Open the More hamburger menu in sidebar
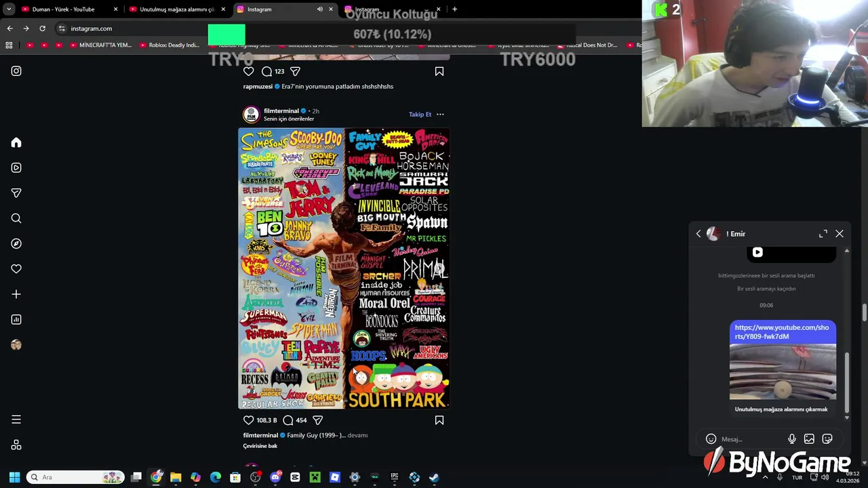The width and height of the screenshot is (868, 488). tap(16, 420)
